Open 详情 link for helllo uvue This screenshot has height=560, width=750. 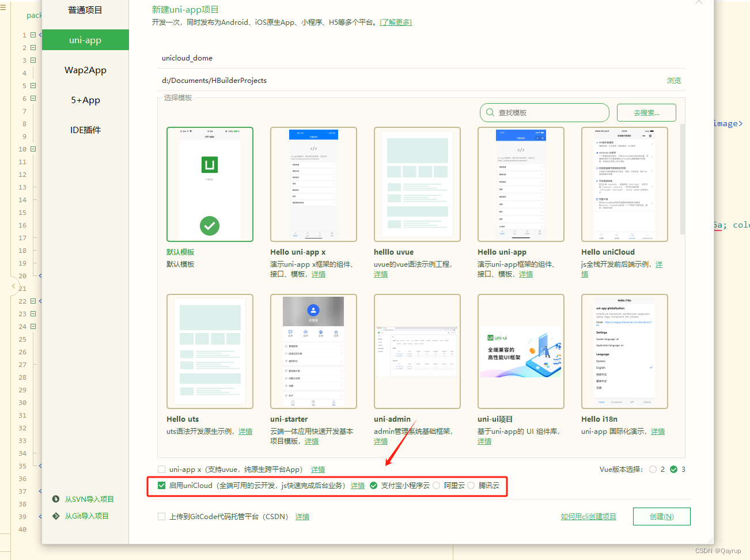pos(381,274)
